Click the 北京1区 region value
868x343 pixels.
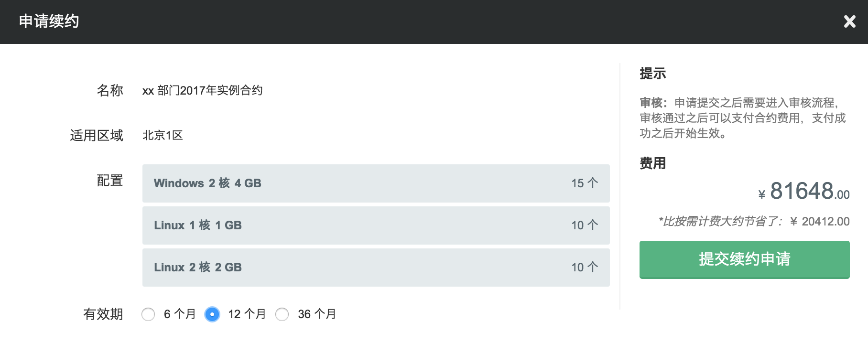pyautogui.click(x=163, y=135)
